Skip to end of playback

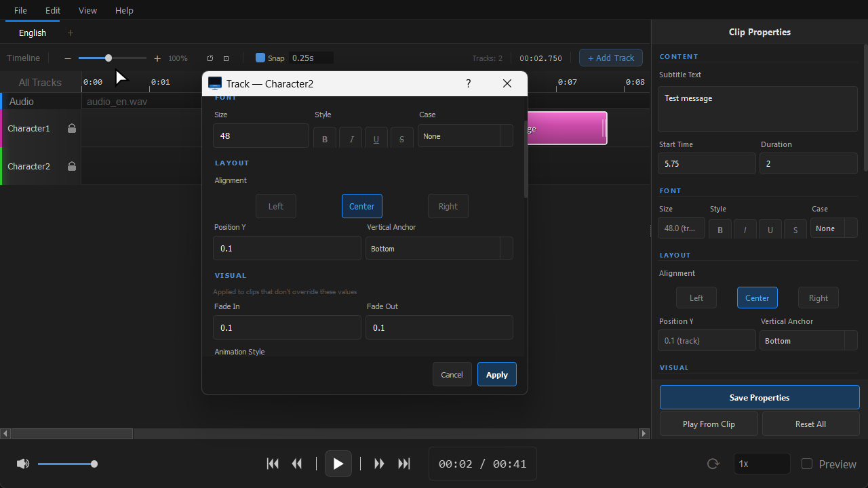click(404, 464)
